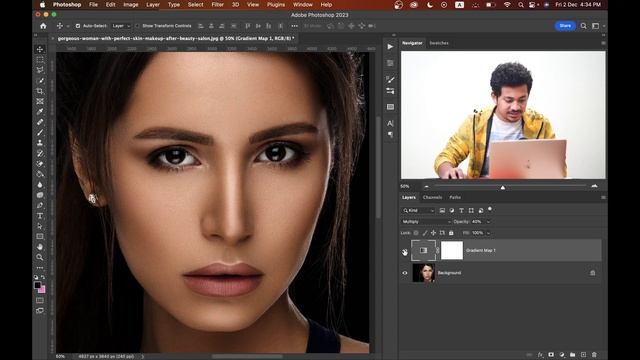Select the Move tool in the toolbox
640x360 pixels.
coord(40,49)
